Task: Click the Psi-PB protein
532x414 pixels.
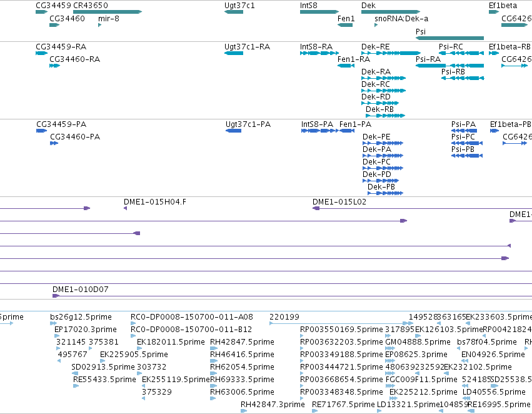Action: pyautogui.click(x=467, y=156)
